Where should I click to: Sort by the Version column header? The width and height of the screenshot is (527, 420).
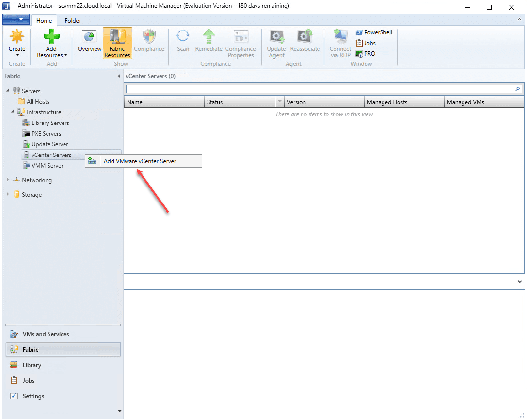tap(324, 102)
